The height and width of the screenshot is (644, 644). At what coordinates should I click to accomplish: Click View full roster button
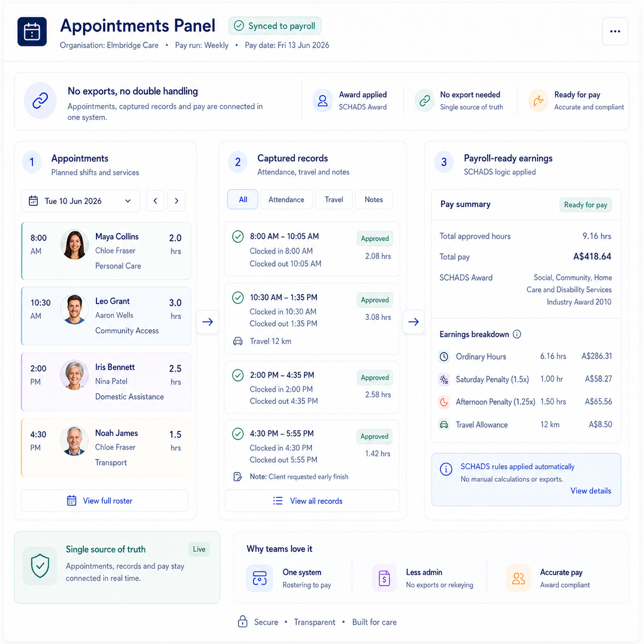tap(104, 501)
